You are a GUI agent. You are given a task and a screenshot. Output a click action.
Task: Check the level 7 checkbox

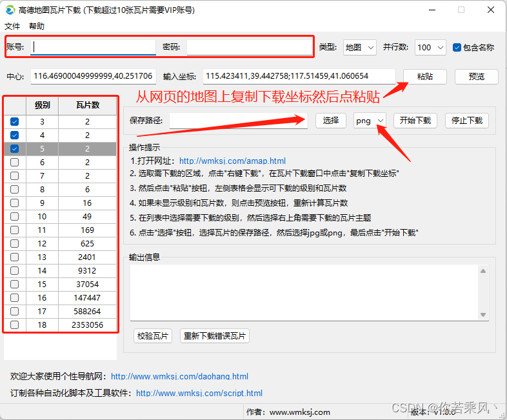[x=15, y=176]
